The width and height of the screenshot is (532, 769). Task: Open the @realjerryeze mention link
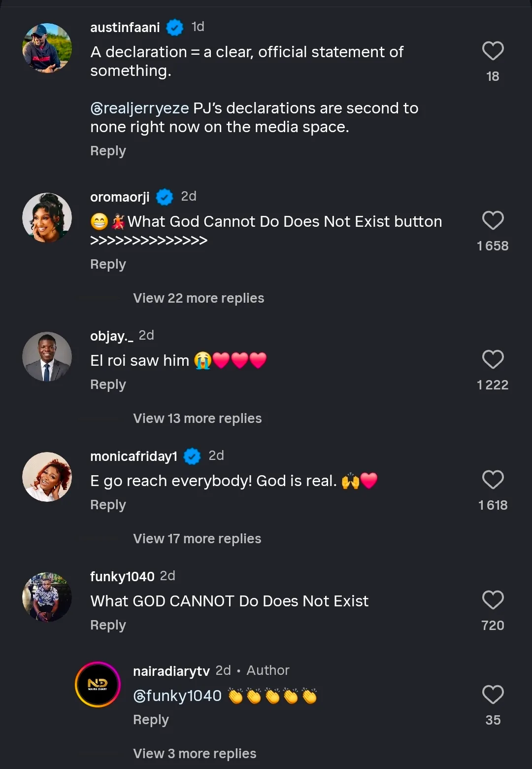coord(139,108)
